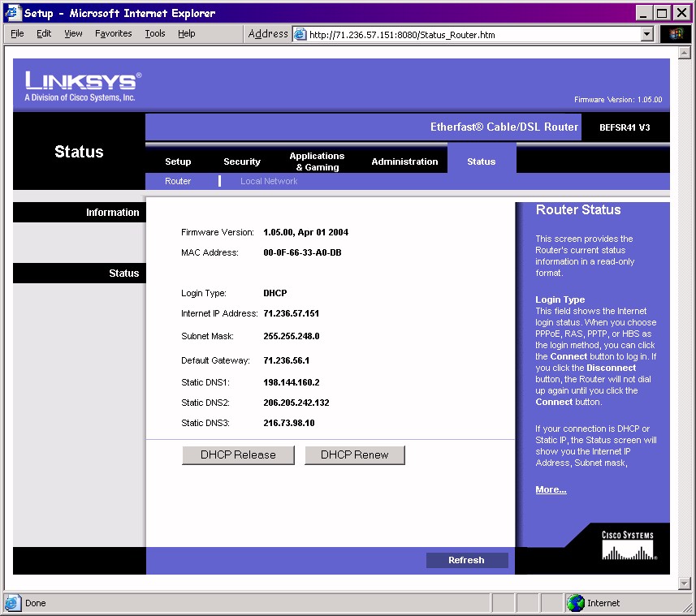Click the Default Gateway value 71.236.56.1

(287, 360)
